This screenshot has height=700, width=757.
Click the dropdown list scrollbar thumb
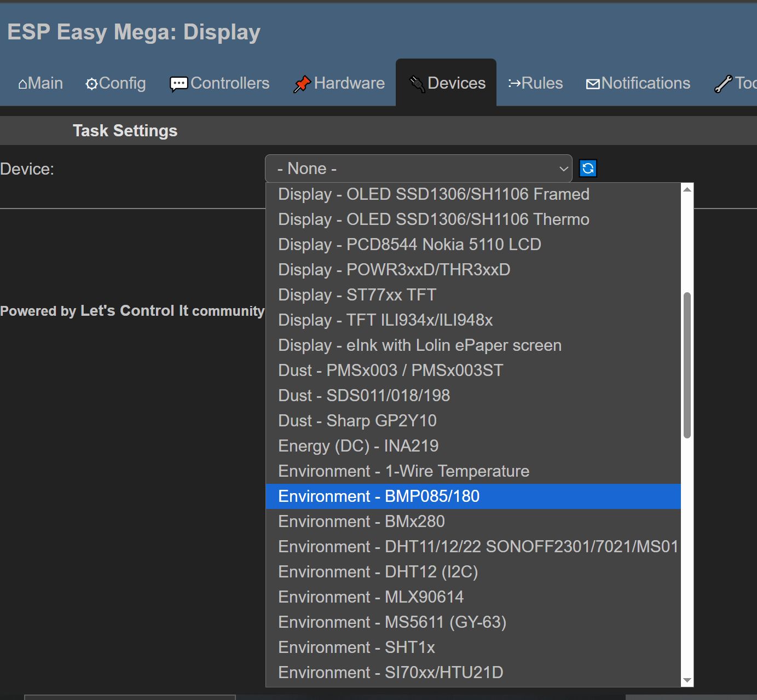(x=687, y=365)
